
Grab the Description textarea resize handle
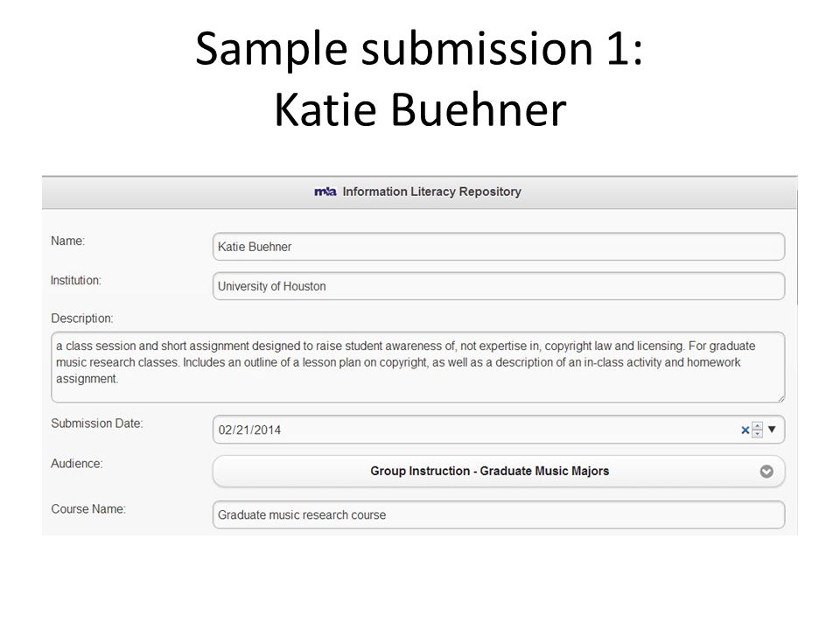(781, 398)
